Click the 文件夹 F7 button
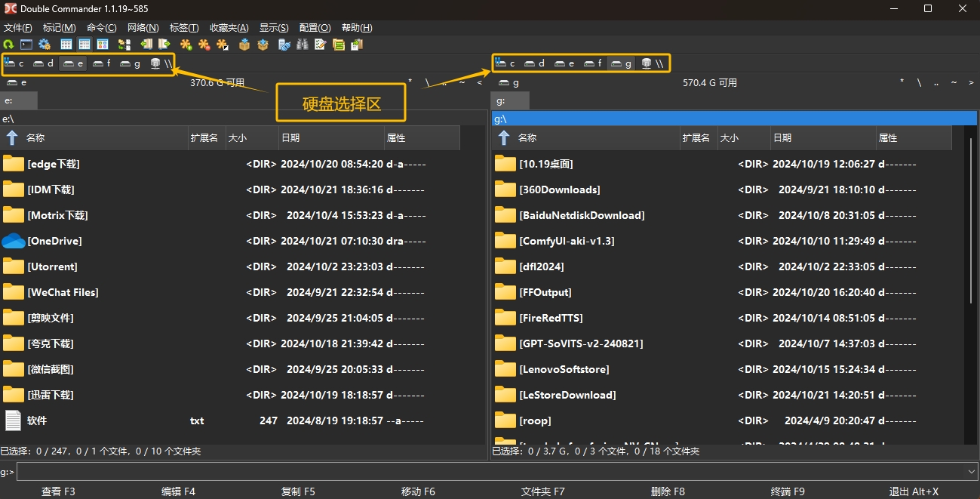The image size is (980, 499). (x=543, y=491)
